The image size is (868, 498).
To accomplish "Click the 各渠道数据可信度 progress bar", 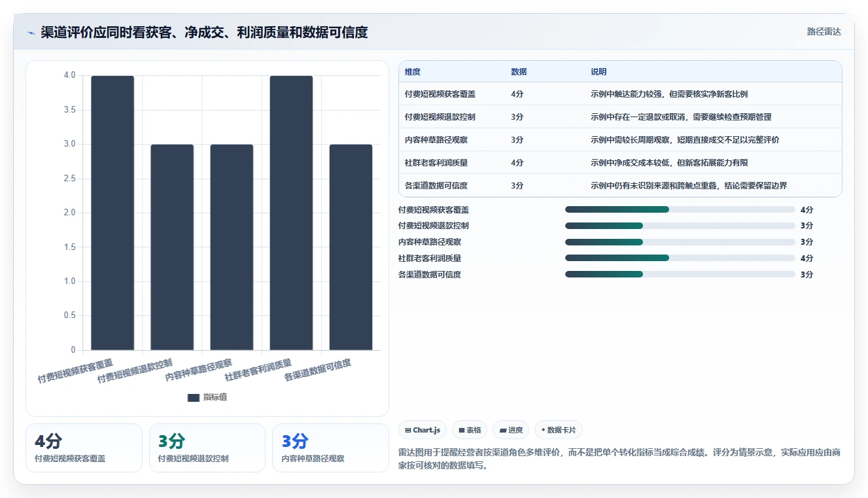I will click(x=680, y=275).
